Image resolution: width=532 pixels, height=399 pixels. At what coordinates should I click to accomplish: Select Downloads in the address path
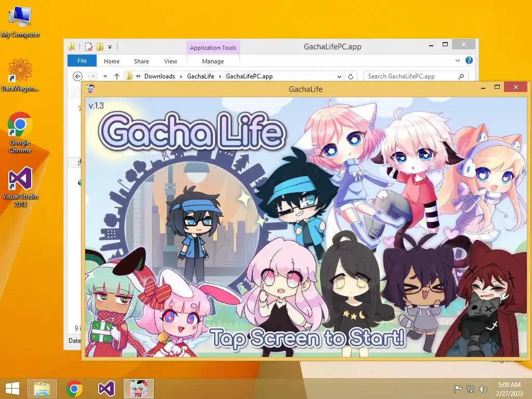pyautogui.click(x=159, y=76)
